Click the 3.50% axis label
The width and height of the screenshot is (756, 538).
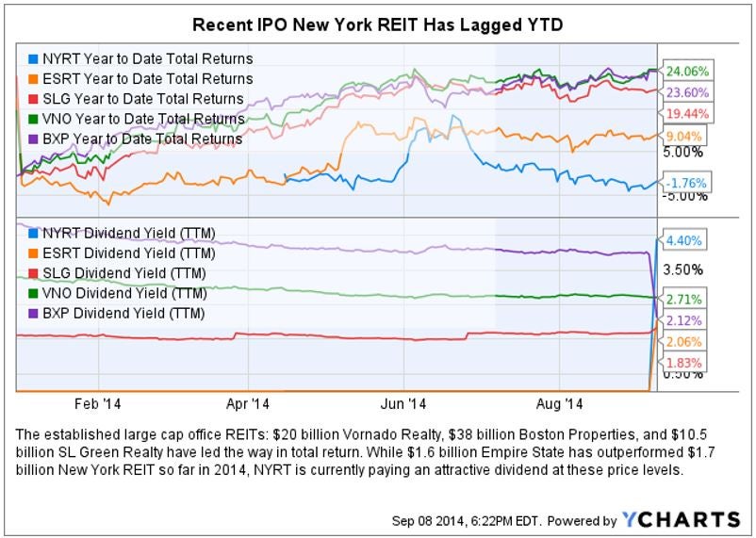[x=682, y=270]
